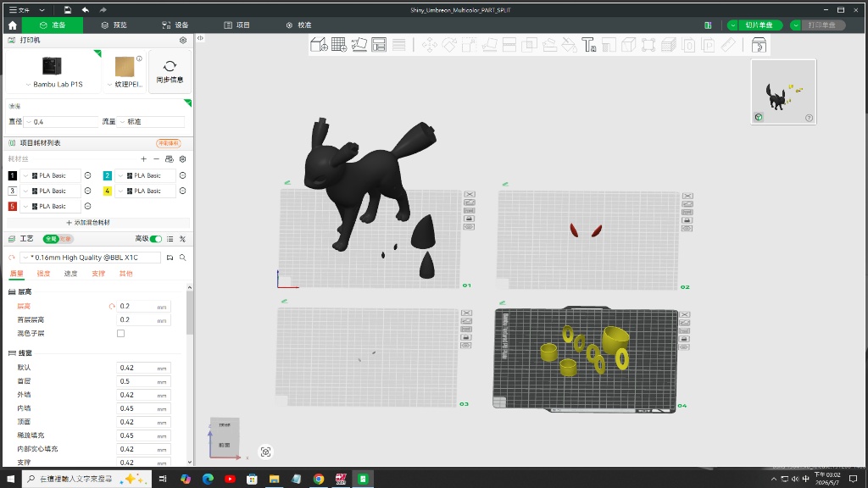
Task: Click the 同步信息 sync button
Action: tap(170, 72)
